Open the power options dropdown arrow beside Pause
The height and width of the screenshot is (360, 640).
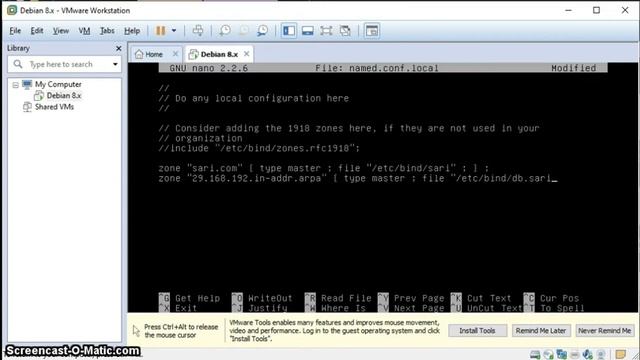[x=174, y=31]
